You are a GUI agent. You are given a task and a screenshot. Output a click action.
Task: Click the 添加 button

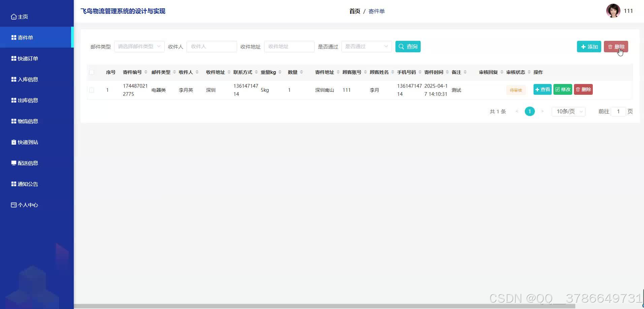click(589, 47)
